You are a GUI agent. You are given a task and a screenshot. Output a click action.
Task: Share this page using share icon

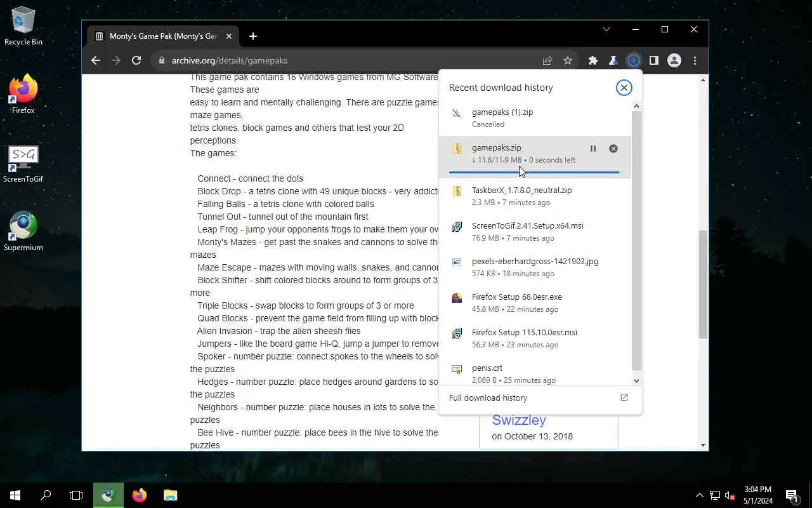click(x=547, y=60)
